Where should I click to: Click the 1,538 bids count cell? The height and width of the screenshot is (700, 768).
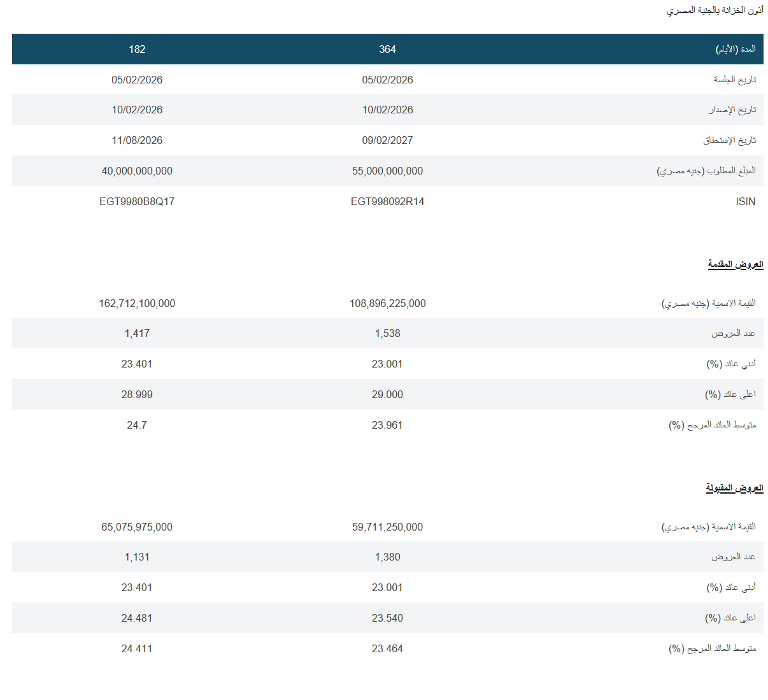click(387, 333)
